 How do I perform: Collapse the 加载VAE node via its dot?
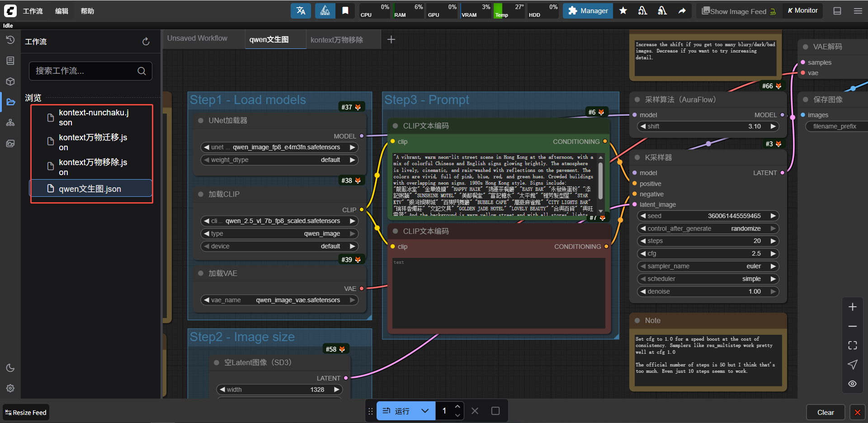pyautogui.click(x=201, y=273)
